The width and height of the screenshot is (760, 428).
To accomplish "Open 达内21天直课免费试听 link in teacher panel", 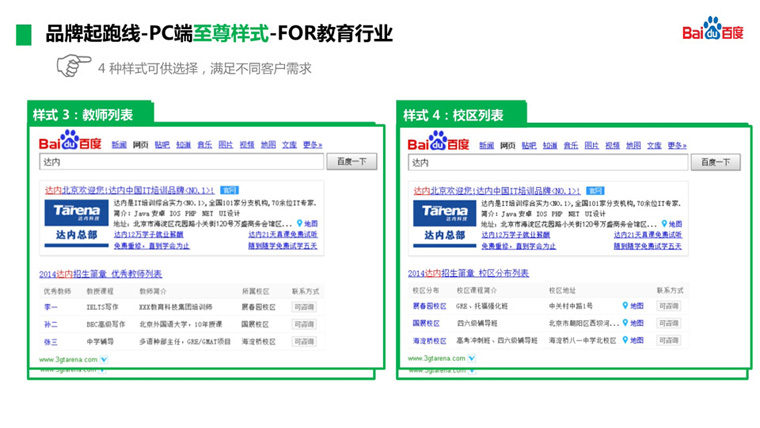I will coord(283,234).
